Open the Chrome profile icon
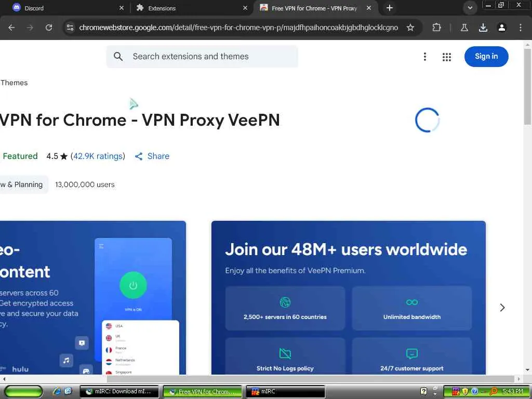The image size is (532, 399). pos(502,28)
